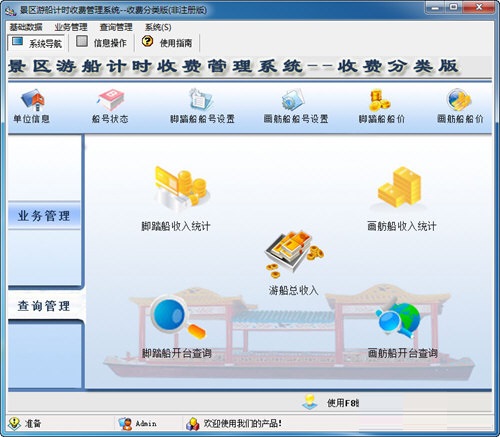500x437 pixels.
Task: Switch to 信息操作 toolbar tab
Action: [101, 43]
